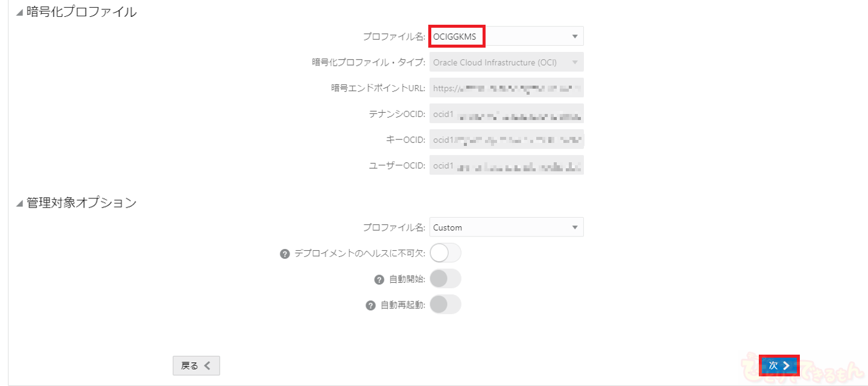Click the 戻る back button

(x=196, y=365)
